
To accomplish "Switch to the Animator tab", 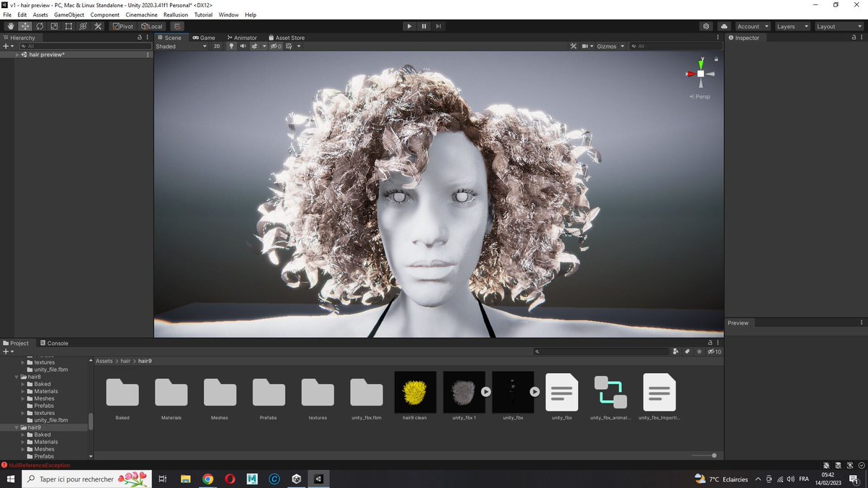I will 242,38.
